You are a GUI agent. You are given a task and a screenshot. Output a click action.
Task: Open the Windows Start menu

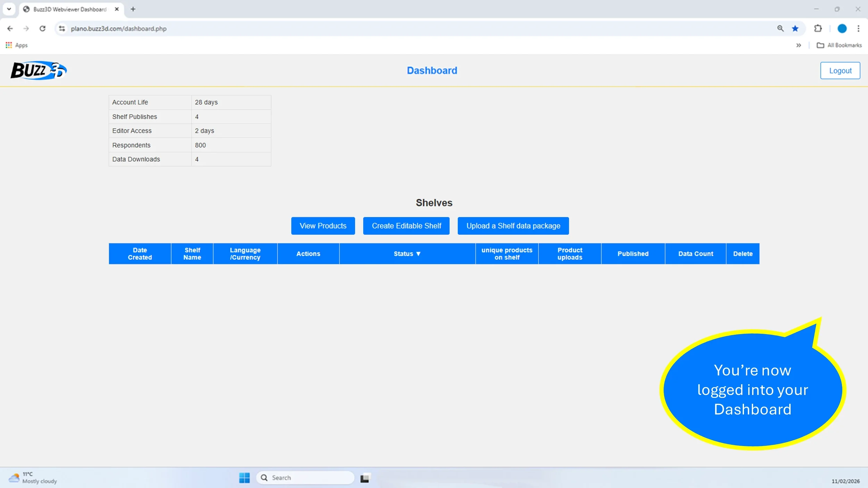pos(244,478)
